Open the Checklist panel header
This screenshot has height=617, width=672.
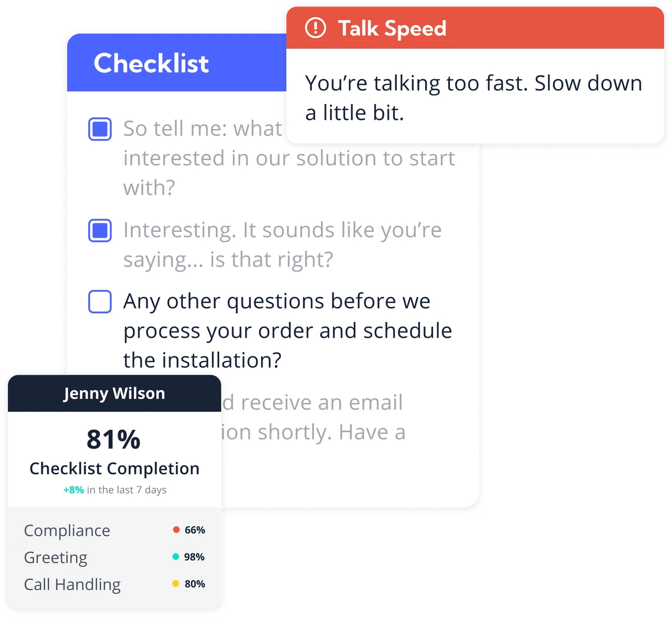[x=177, y=62]
